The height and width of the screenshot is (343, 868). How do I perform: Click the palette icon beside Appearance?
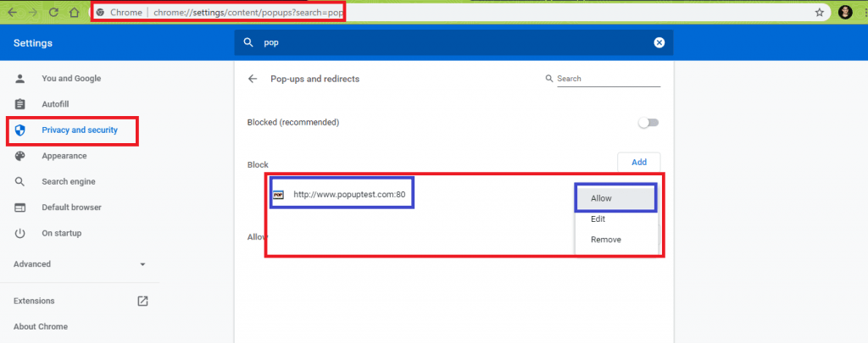click(x=20, y=156)
